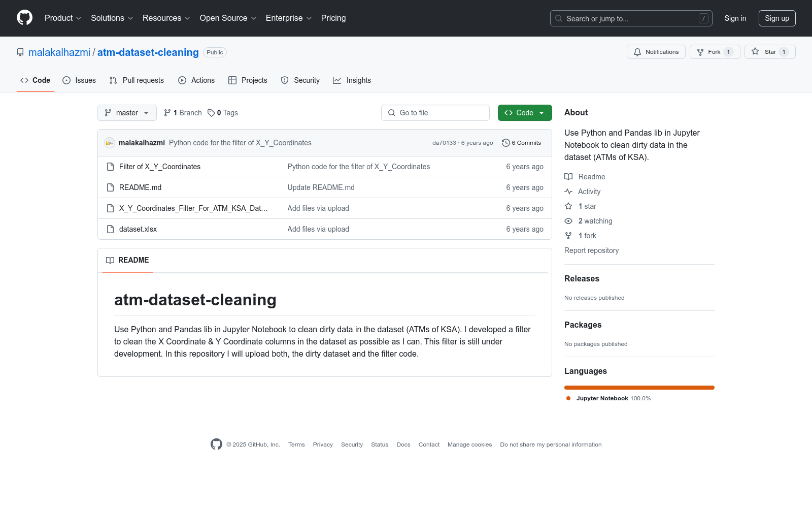Click the star icon next to 1 star

[x=568, y=206]
